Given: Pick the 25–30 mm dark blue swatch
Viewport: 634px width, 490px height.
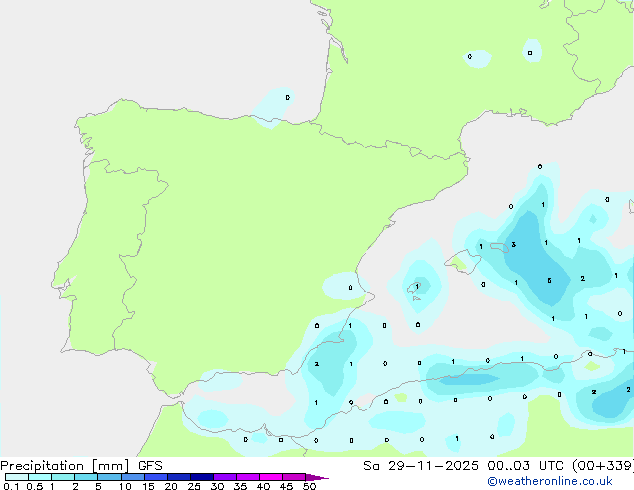Looking at the screenshot, I should [x=202, y=477].
